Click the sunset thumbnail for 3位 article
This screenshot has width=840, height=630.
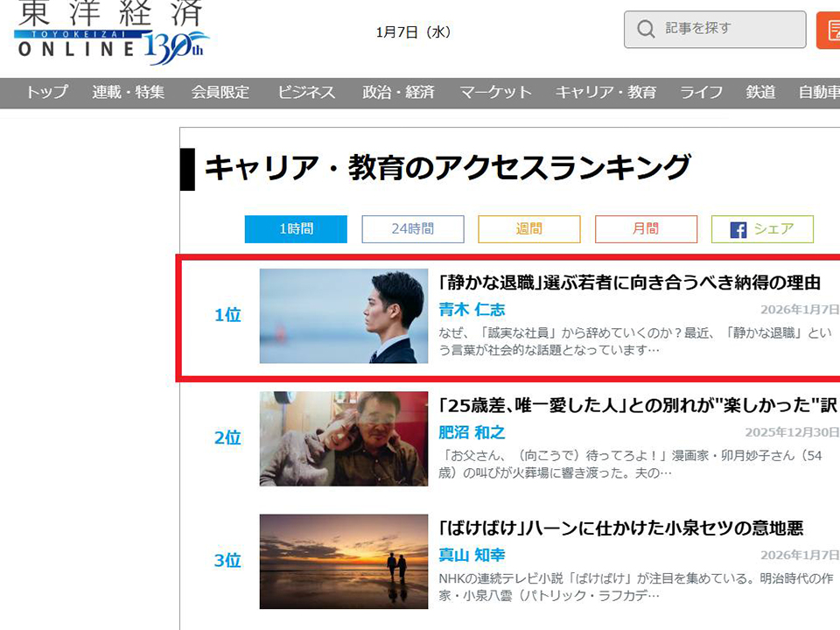click(x=344, y=561)
